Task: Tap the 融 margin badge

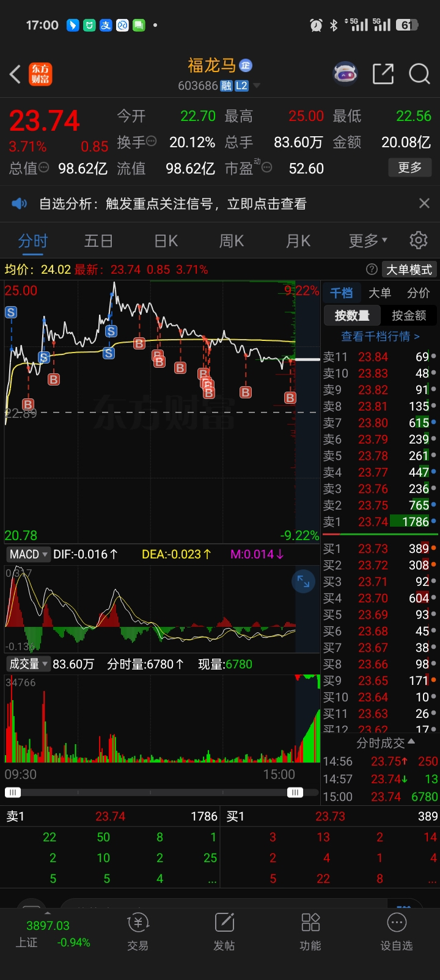Action: [x=226, y=86]
